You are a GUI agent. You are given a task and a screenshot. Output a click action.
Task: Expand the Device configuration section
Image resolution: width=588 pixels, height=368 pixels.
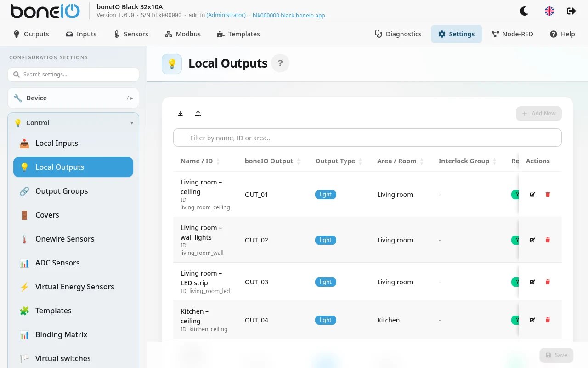click(x=73, y=98)
